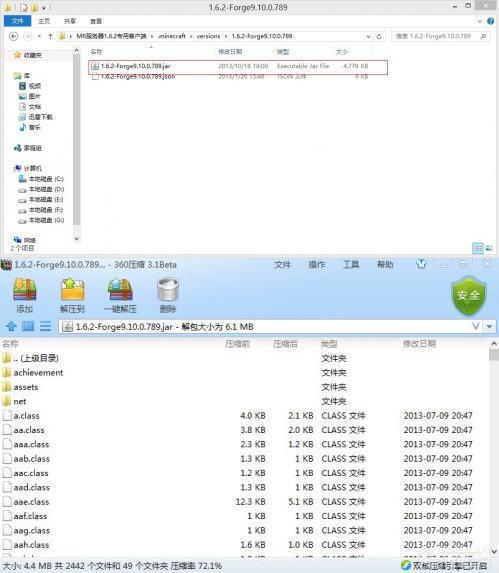Open the 工具 menu in 360压缩

pos(351,264)
